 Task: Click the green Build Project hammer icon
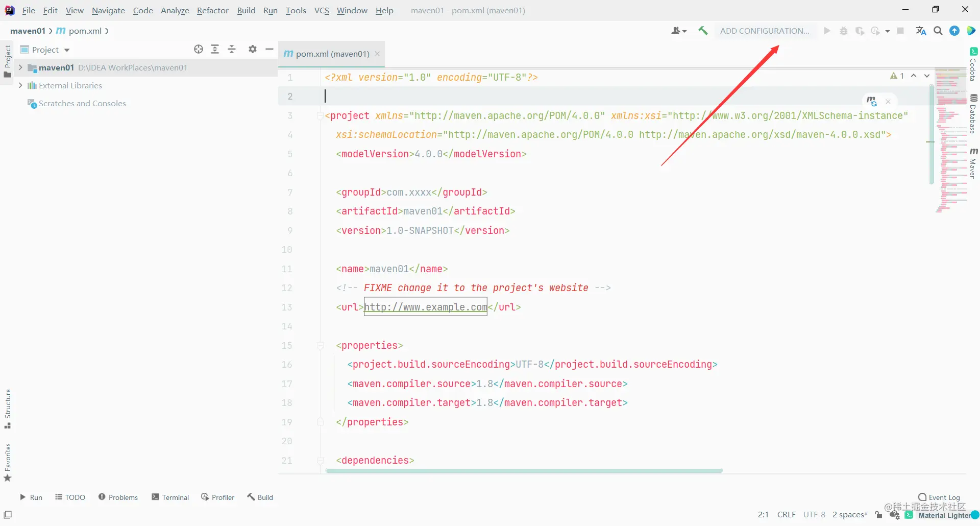703,31
